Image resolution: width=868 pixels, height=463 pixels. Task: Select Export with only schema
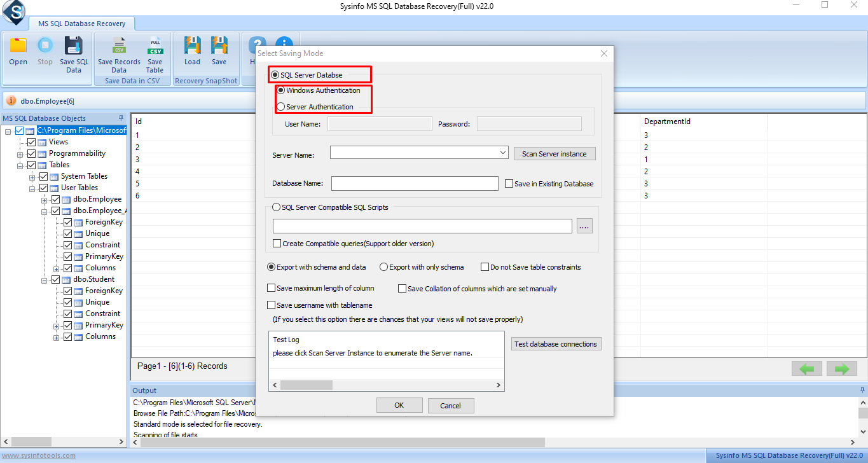pyautogui.click(x=383, y=267)
